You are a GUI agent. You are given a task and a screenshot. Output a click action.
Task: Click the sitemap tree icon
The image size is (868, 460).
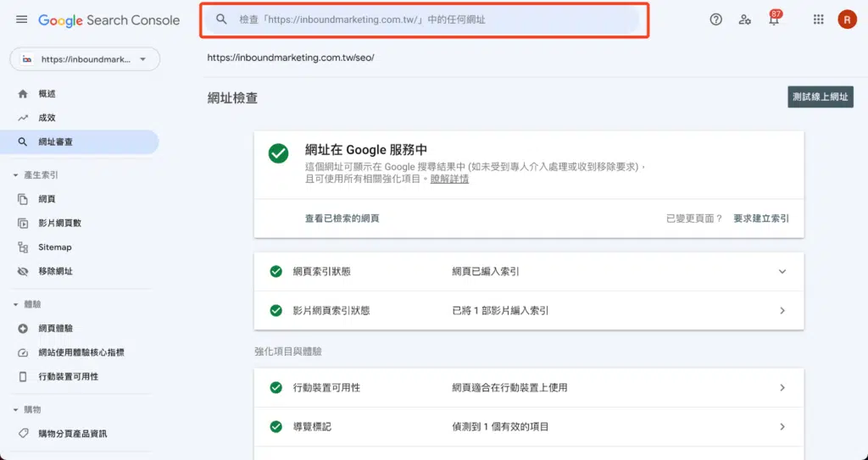point(23,247)
